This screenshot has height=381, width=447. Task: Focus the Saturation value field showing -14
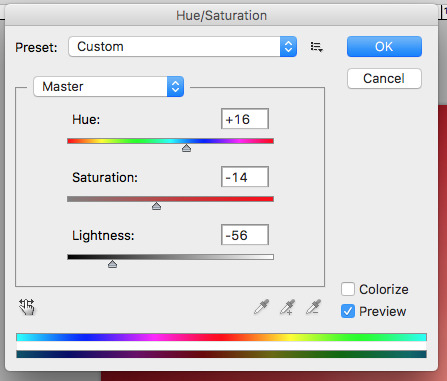245,177
